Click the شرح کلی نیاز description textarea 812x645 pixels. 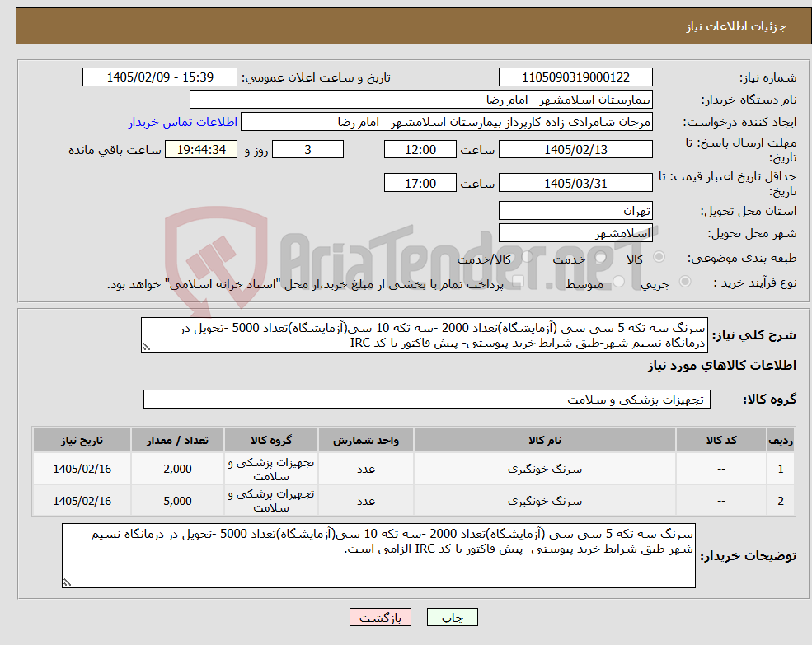click(x=424, y=335)
